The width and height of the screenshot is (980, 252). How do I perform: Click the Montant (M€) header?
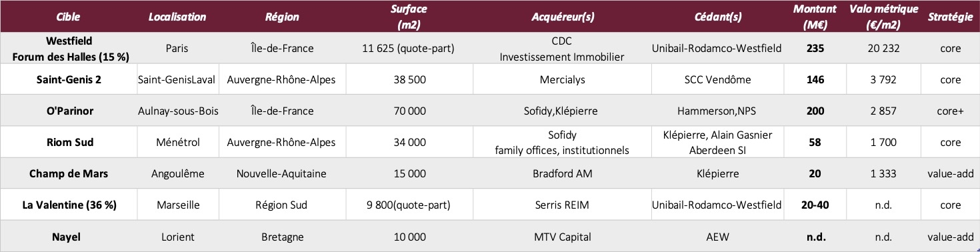pos(815,17)
